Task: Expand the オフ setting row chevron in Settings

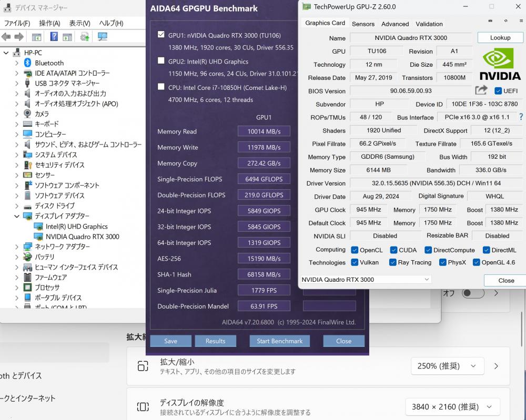Action: [x=496, y=293]
